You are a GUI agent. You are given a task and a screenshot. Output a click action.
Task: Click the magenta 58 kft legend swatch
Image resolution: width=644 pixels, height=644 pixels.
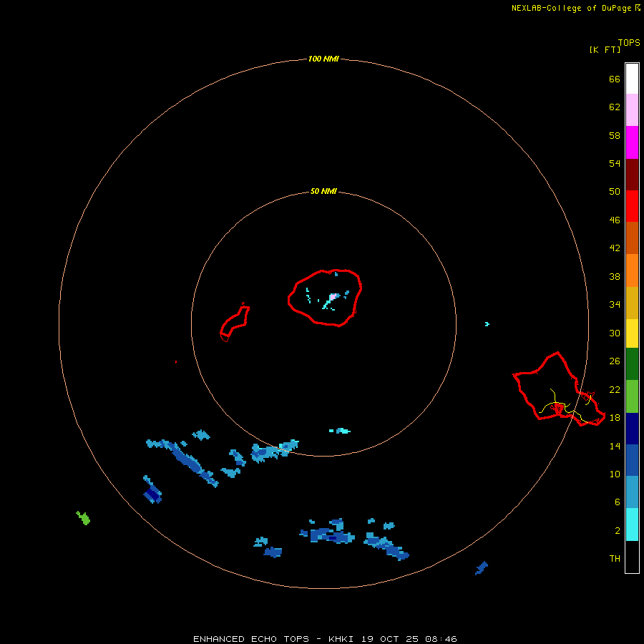point(632,142)
